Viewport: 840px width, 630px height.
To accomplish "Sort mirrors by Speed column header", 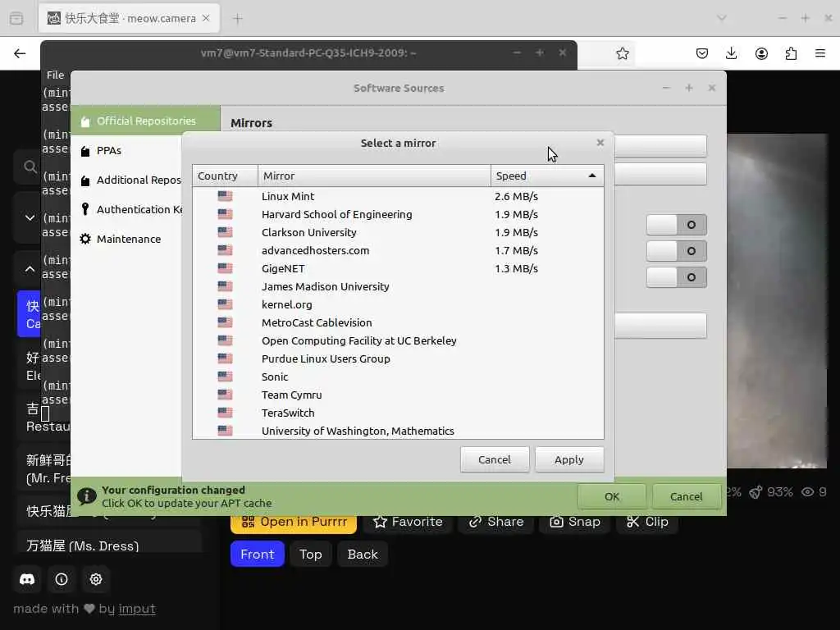I will click(x=547, y=176).
